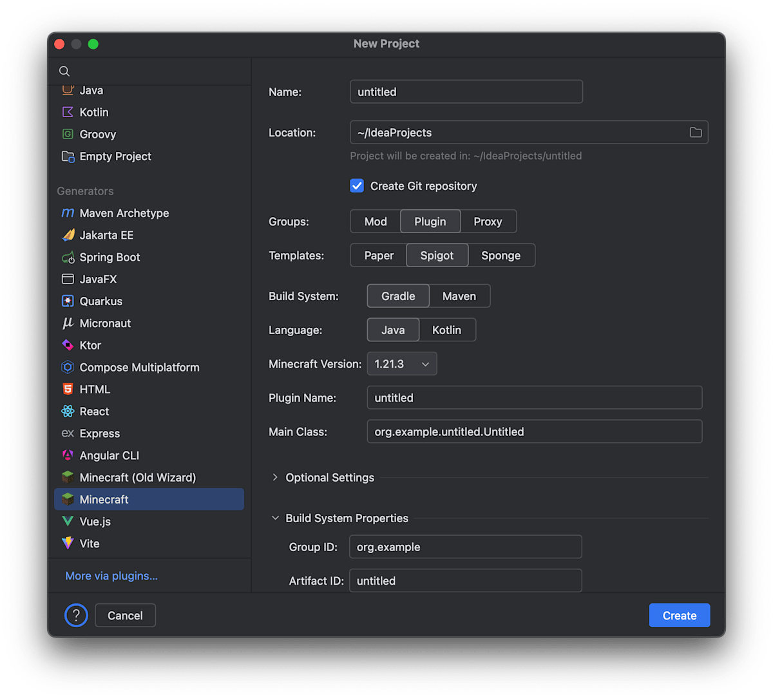
Task: Click the Angular CLI icon
Action: coord(68,455)
